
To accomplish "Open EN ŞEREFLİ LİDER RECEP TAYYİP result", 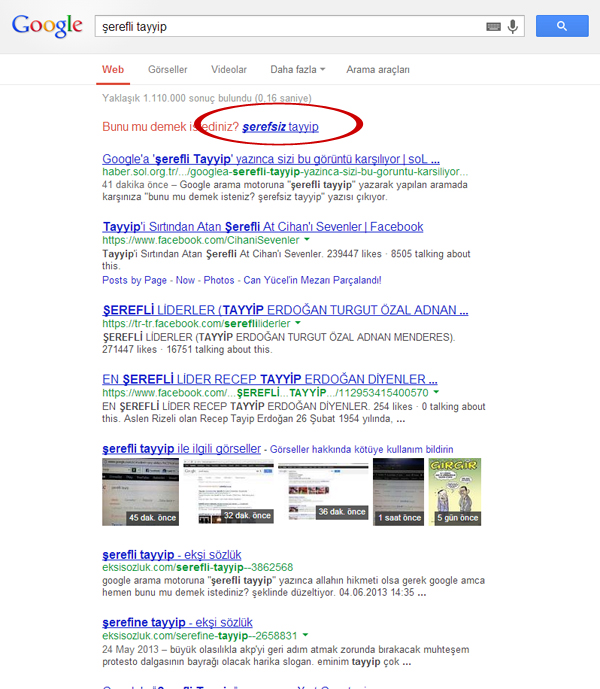I will (270, 379).
